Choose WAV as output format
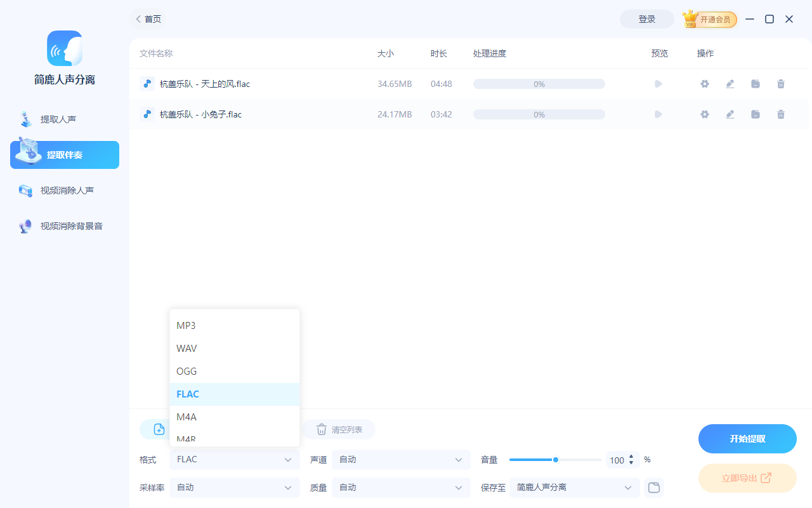 (x=187, y=348)
